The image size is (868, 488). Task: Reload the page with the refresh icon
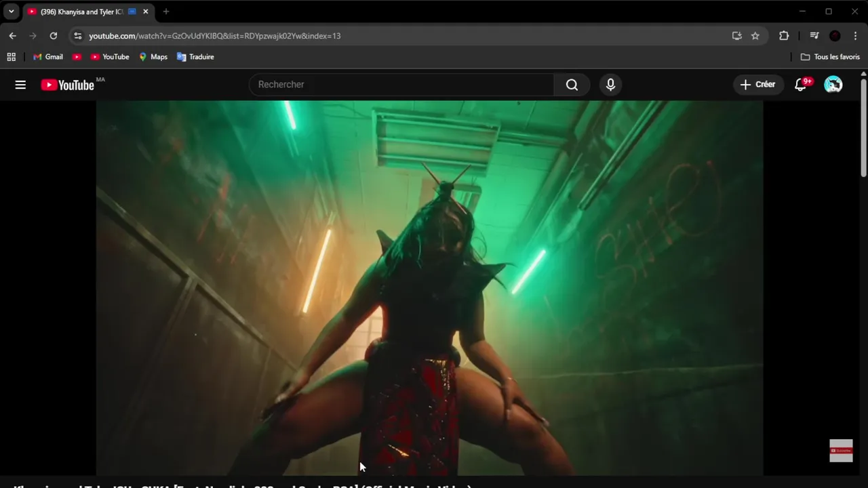pos(54,36)
